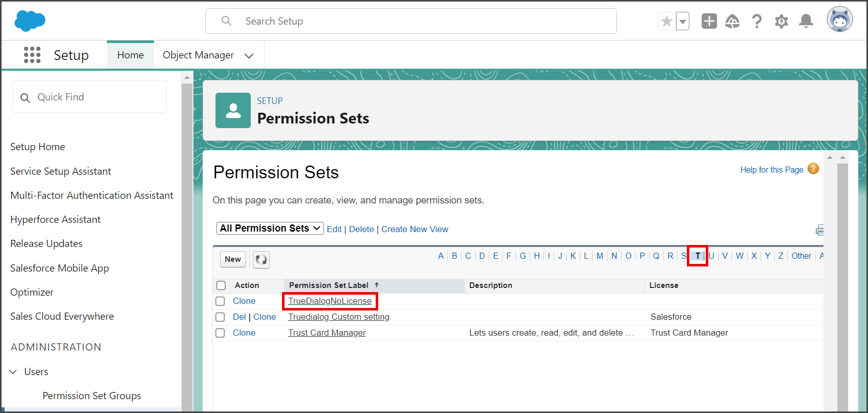Open the App Launcher grid icon
Viewport: 868px width, 413px height.
click(x=32, y=55)
